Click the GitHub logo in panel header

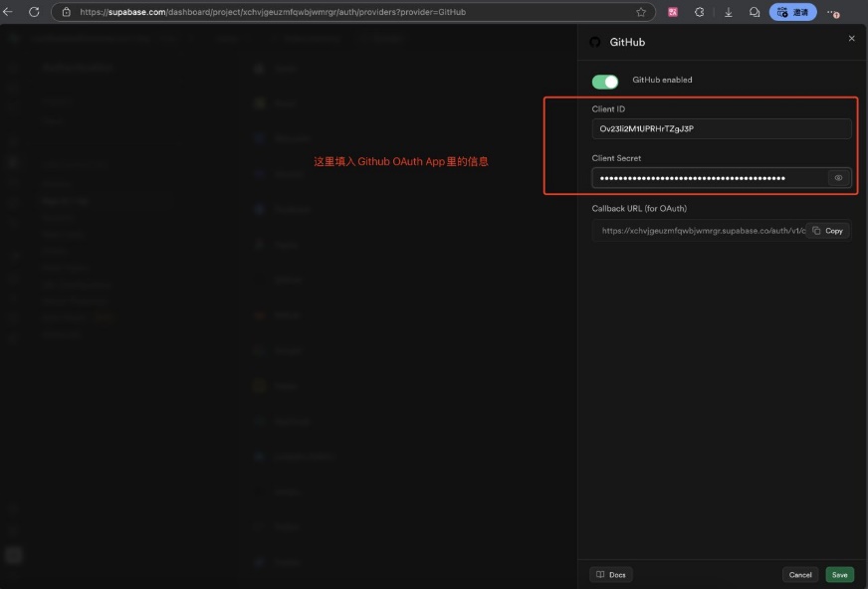(595, 42)
